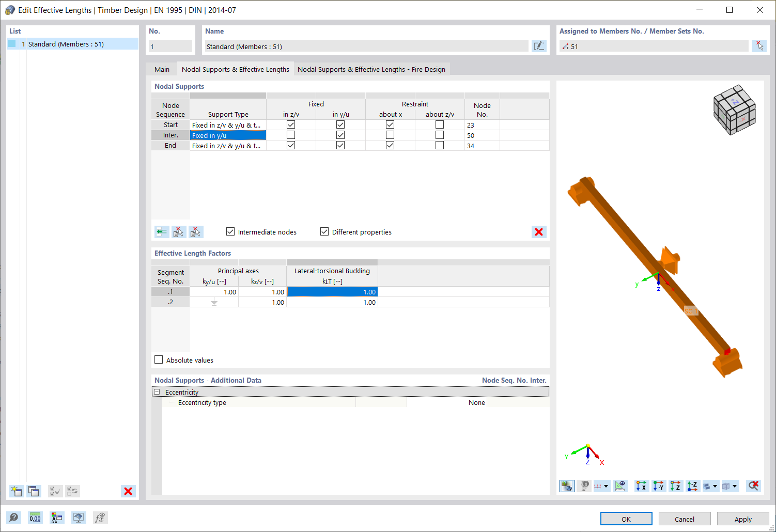776x532 pixels.
Task: Click the dimension numbering icon in view toolbar
Action: (598, 486)
